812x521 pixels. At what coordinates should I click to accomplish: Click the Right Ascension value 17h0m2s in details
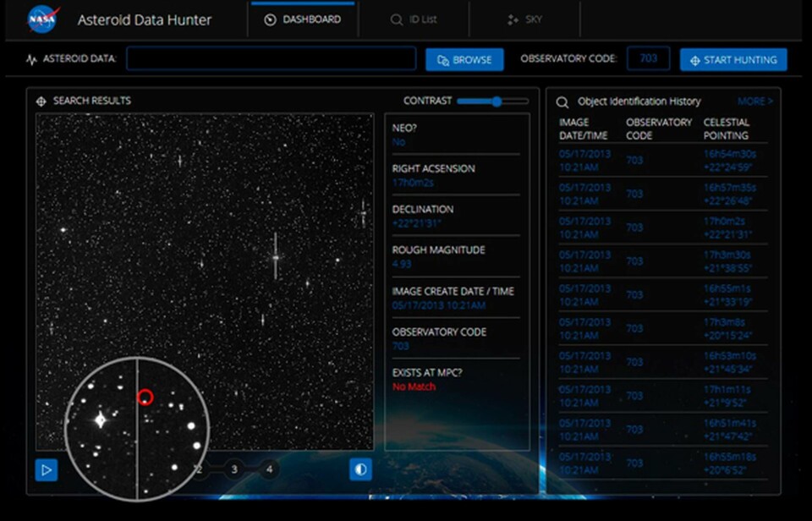413,183
